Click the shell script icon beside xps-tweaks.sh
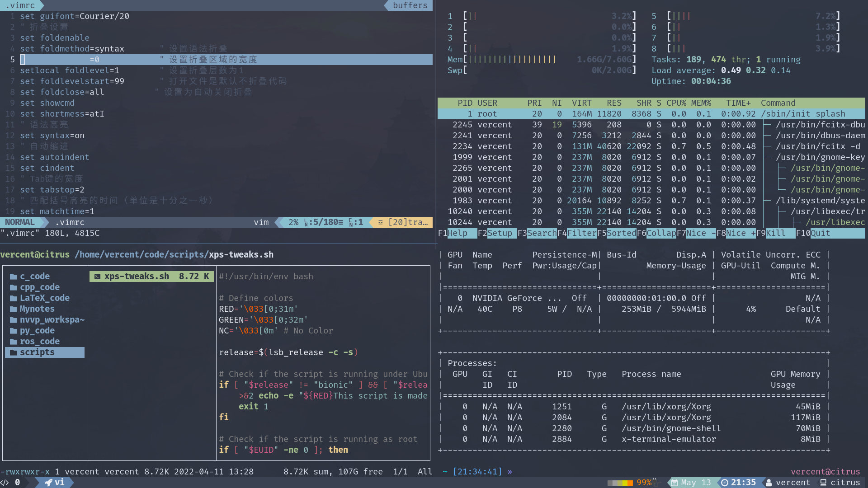This screenshot has height=488, width=868. click(97, 277)
